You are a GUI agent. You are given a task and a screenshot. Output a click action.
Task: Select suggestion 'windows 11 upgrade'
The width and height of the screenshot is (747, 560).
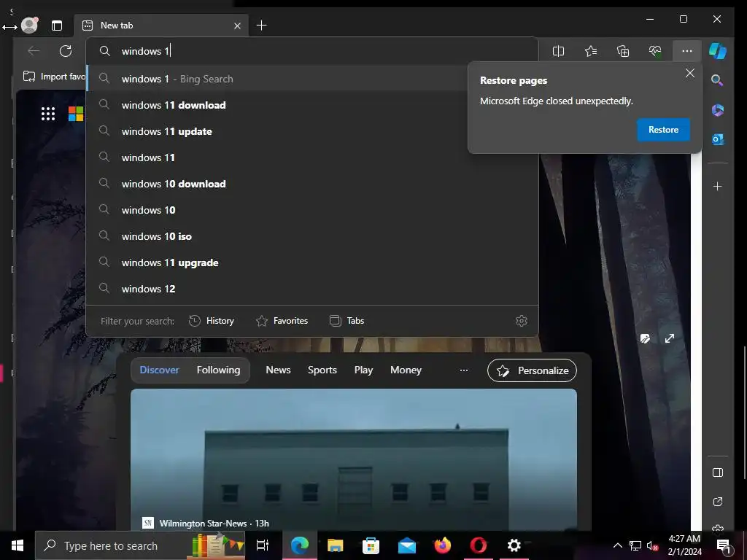(x=312, y=262)
